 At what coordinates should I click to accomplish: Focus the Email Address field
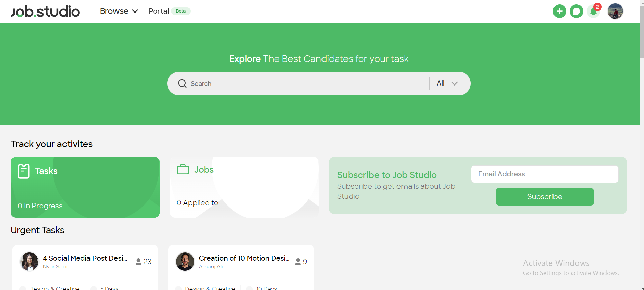click(544, 174)
